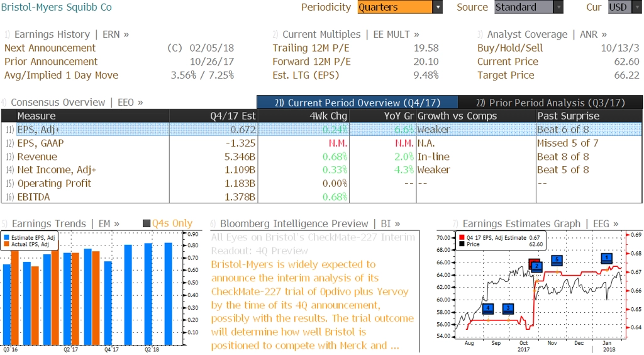Click Avg/Implied 1 Day Move value
Image resolution: width=644 pixels, height=355 pixels.
203,75
